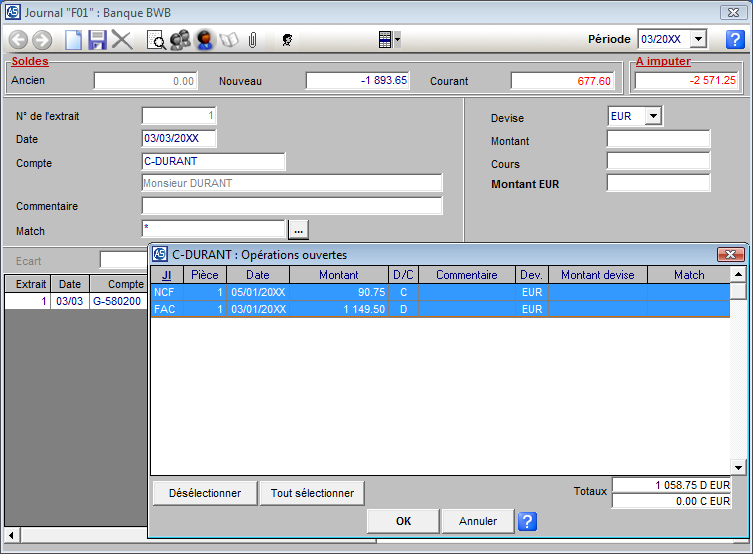Open the blue help icon in toolbar

(x=735, y=39)
